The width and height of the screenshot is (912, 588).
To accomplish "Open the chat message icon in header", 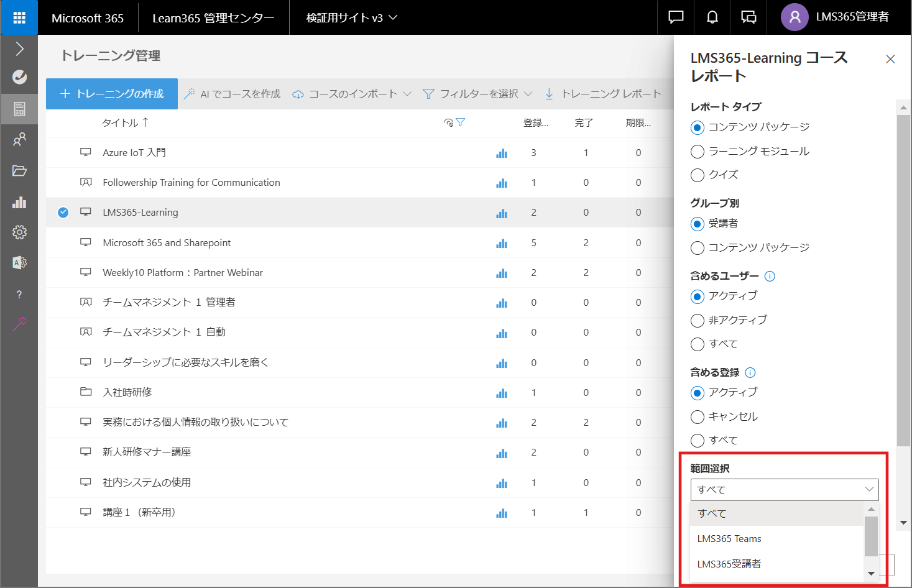I will [x=676, y=17].
